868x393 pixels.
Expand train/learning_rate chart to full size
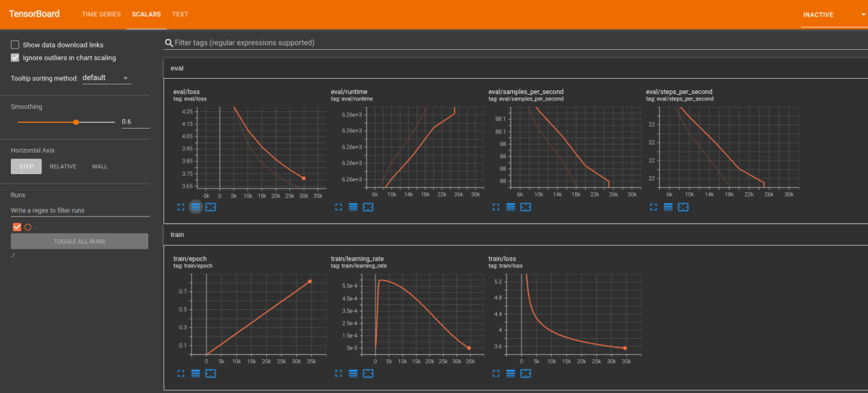tap(339, 373)
